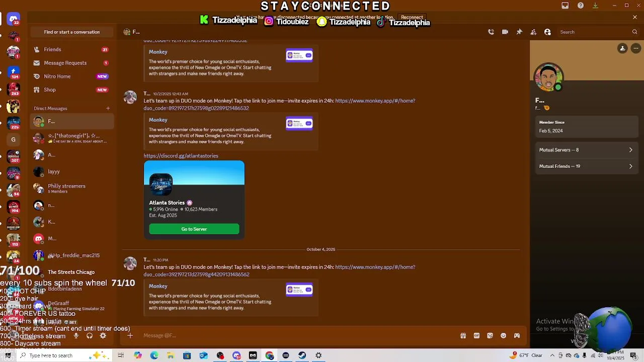
Task: Click the plus attach button in message bar
Action: (130, 335)
